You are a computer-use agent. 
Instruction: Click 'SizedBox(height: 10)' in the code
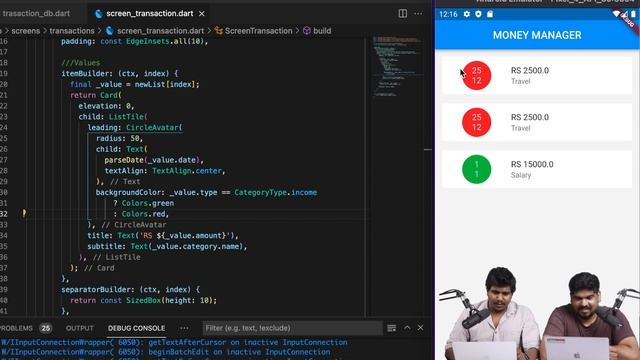point(169,300)
